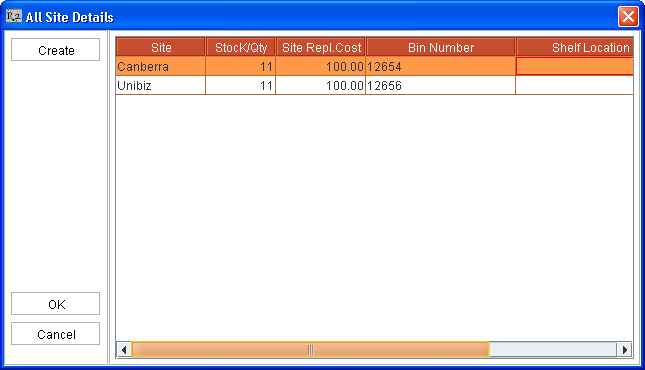The image size is (645, 370).
Task: Select the Canberra site cell
Action: [161, 66]
